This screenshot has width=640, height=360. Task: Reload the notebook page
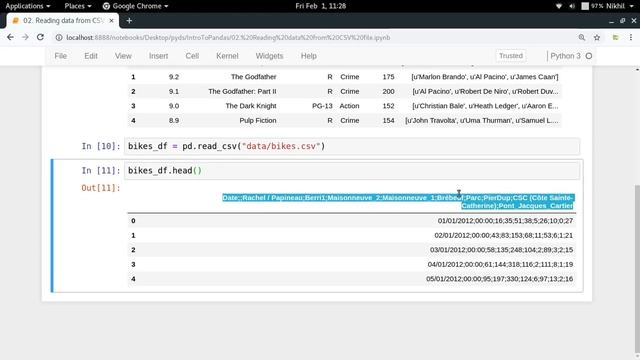coord(40,37)
